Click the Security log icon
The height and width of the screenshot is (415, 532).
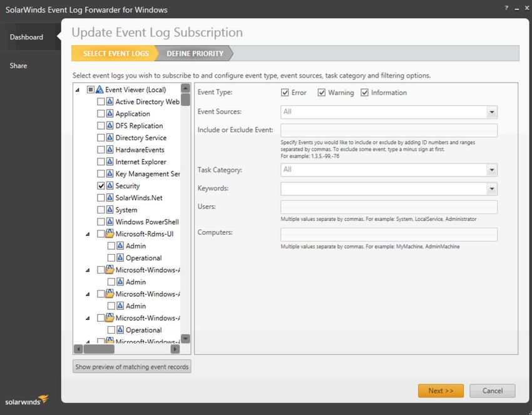coord(110,186)
